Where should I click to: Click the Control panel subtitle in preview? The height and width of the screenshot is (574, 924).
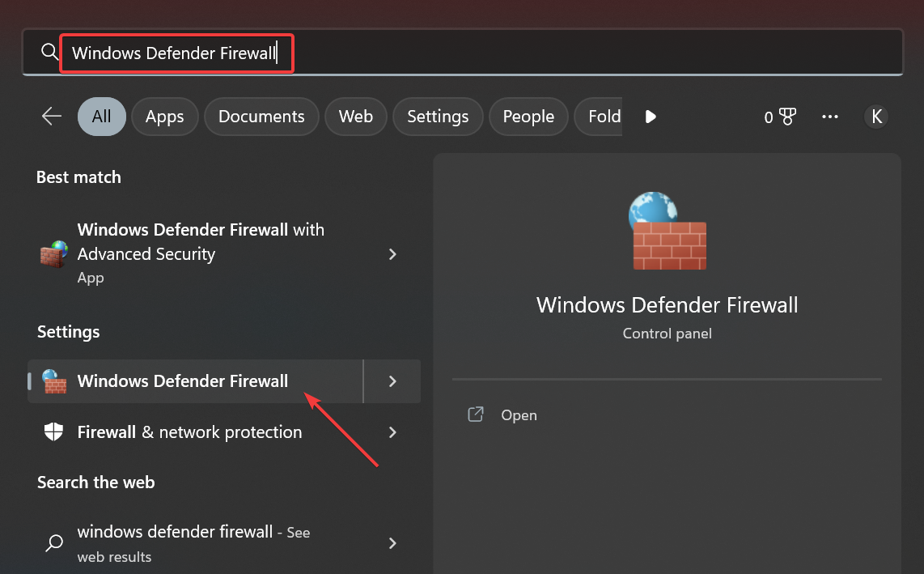667,334
